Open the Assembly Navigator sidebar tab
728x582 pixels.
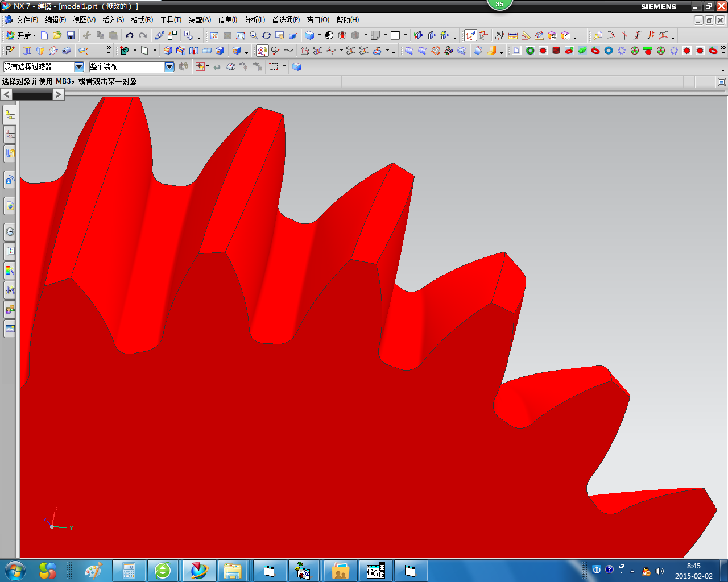[10, 115]
